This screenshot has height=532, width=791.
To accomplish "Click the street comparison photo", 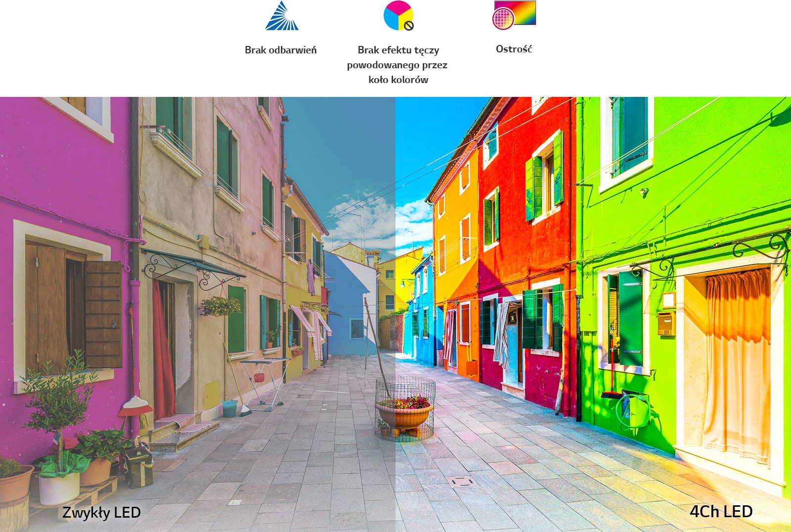I will click(x=395, y=314).
